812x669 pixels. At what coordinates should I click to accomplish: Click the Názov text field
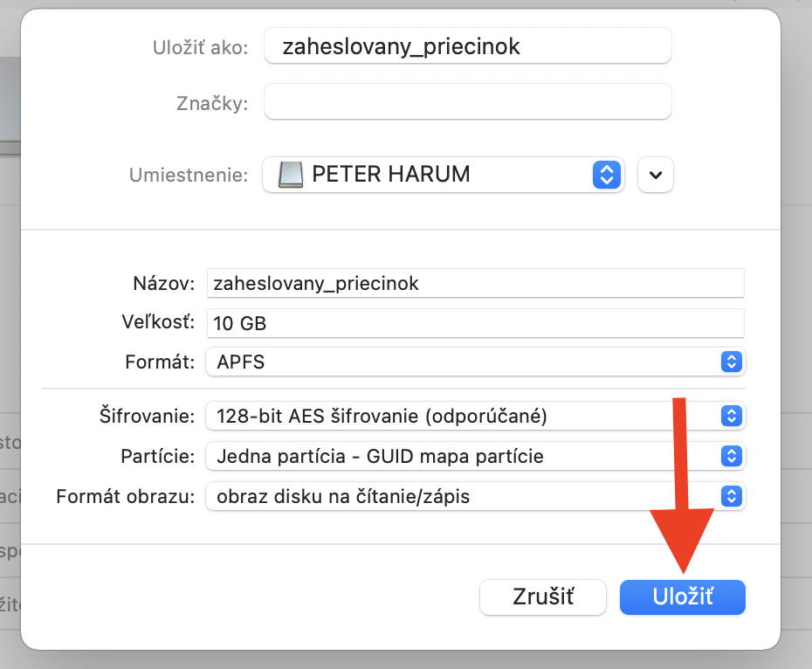475,284
